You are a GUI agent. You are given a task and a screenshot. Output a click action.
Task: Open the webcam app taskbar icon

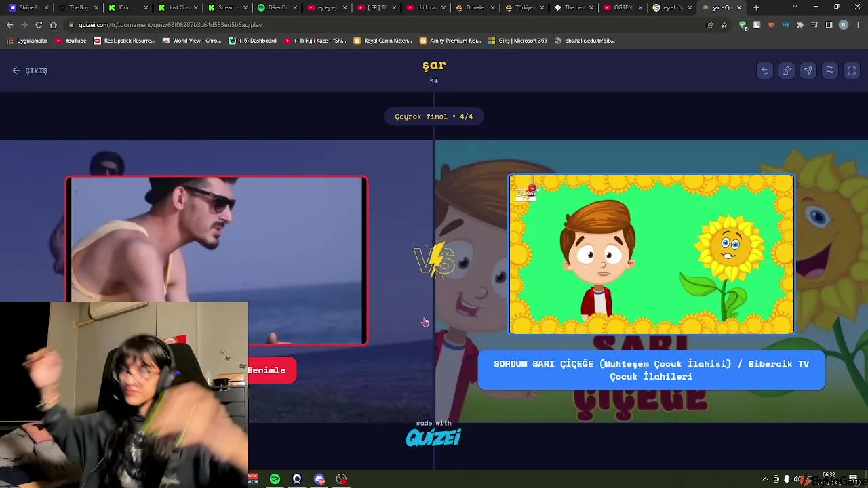(x=297, y=479)
